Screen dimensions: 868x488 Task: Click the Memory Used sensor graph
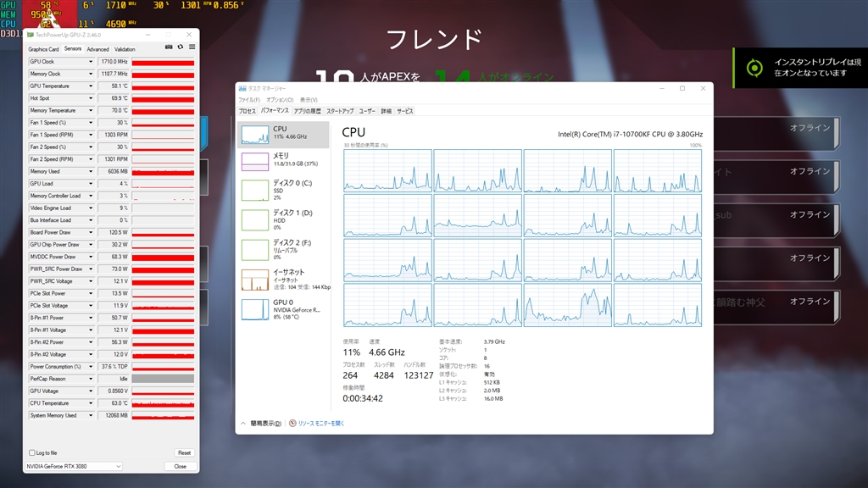coord(163,171)
